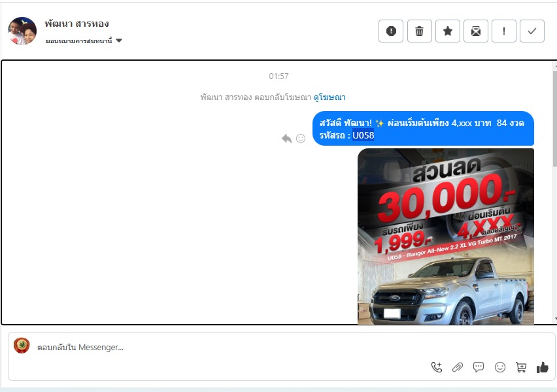Click the conversation scrollbar thumb
The height and width of the screenshot is (392, 557).
click(x=554, y=119)
